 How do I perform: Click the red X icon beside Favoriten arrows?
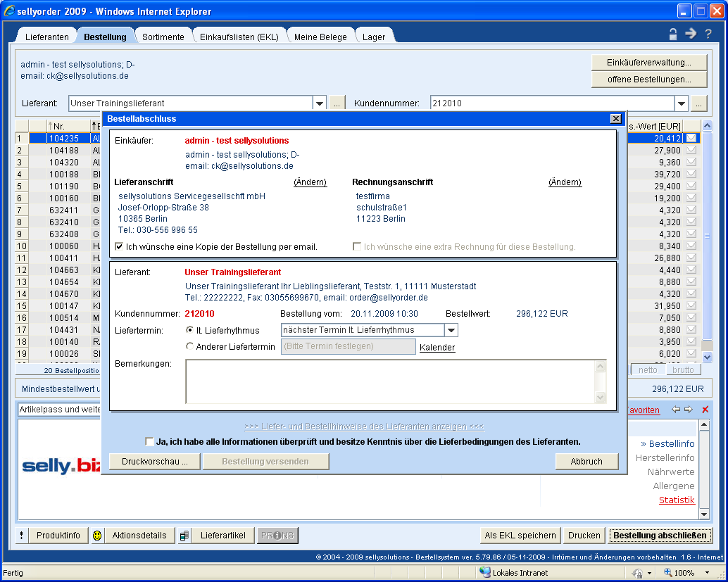[705, 410]
